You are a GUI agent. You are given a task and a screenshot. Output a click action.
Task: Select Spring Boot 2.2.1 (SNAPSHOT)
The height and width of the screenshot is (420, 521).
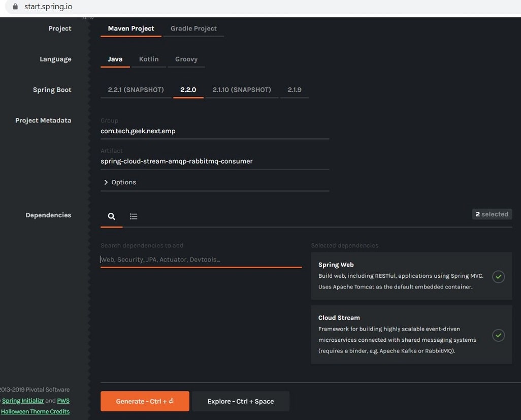point(136,90)
